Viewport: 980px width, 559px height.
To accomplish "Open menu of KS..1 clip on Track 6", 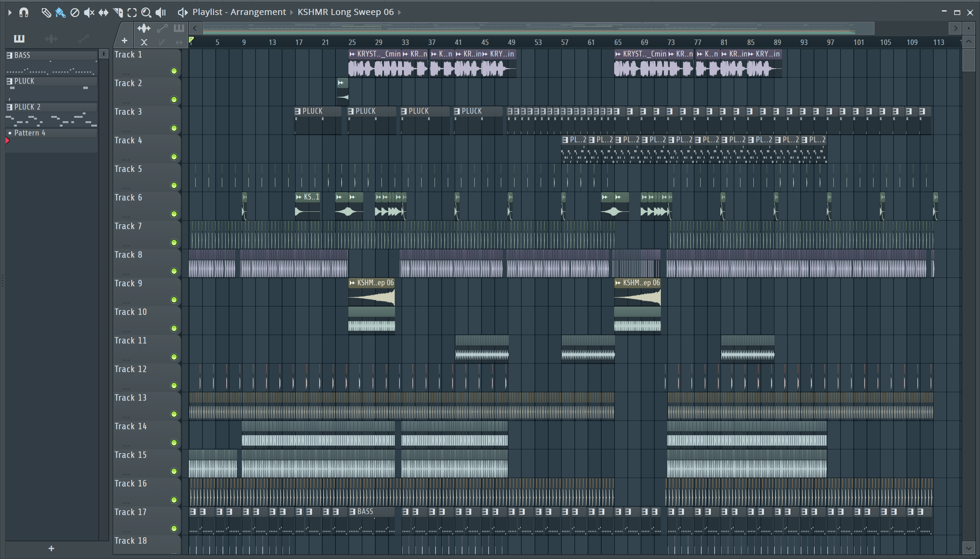I will coord(299,197).
